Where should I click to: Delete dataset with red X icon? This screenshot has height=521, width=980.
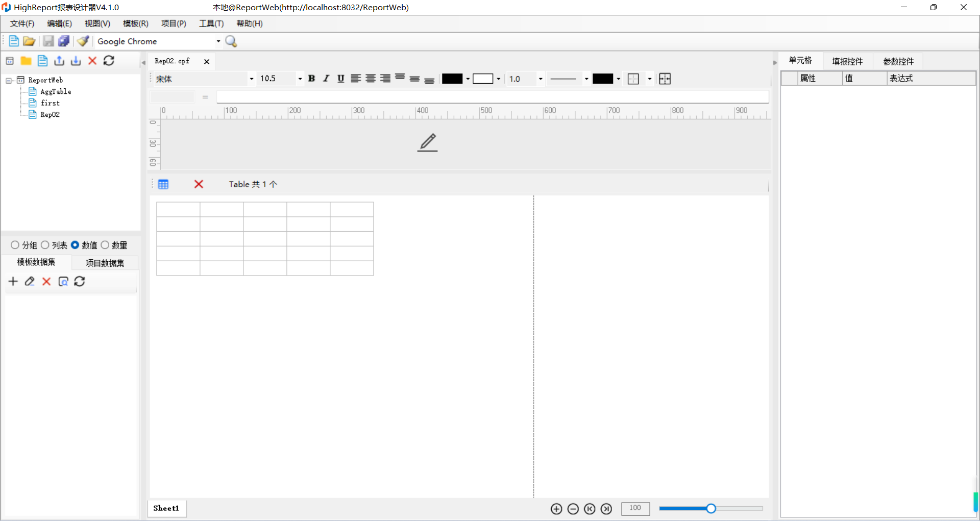pos(46,282)
